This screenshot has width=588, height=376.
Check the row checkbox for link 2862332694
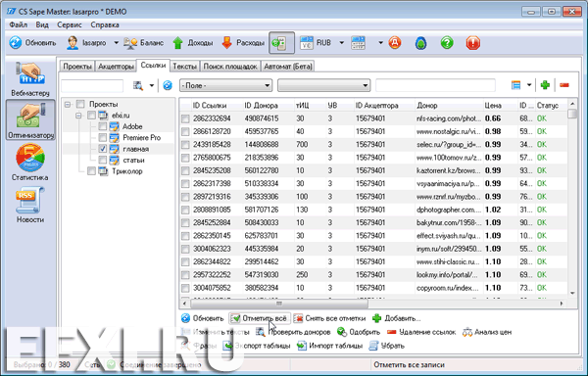pos(185,118)
